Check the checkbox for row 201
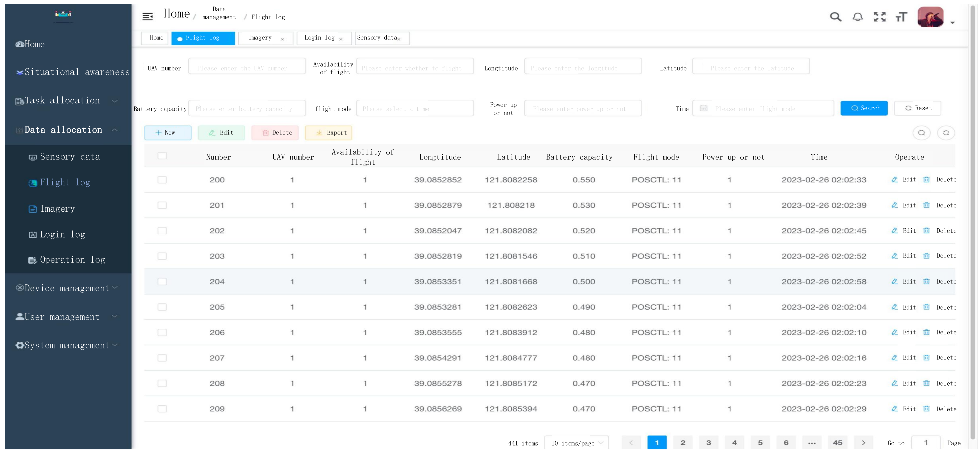This screenshot has width=980, height=454. tap(162, 205)
